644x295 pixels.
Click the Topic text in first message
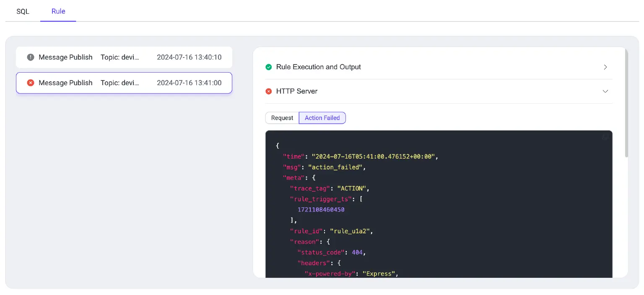tap(120, 57)
